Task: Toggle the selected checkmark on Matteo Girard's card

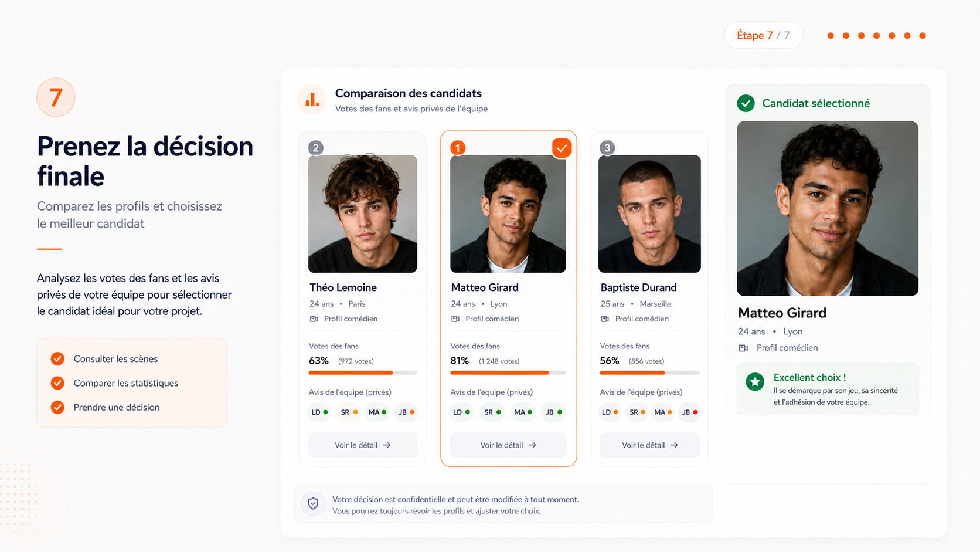Action: tap(562, 148)
